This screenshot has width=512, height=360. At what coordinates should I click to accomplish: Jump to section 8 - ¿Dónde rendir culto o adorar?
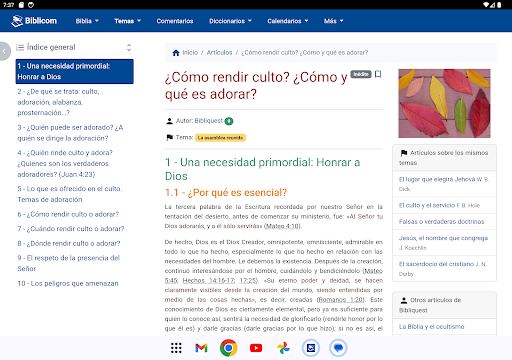click(x=69, y=243)
